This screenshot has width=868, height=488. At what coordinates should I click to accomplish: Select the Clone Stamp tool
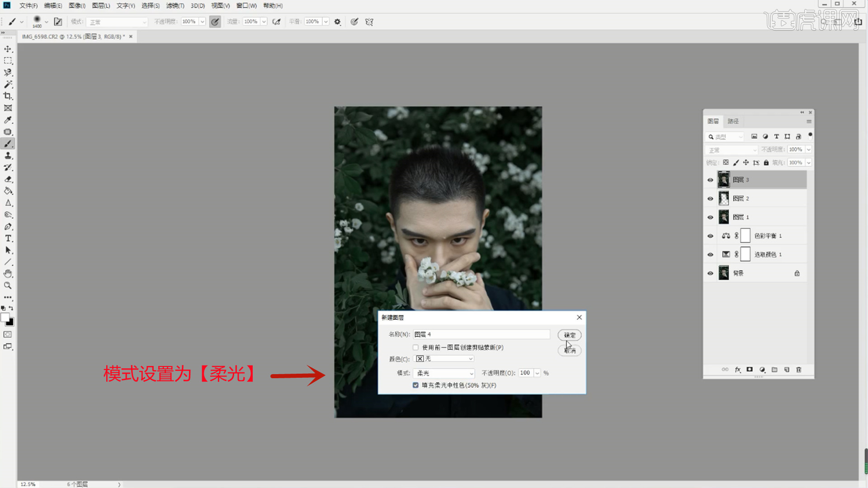8,155
